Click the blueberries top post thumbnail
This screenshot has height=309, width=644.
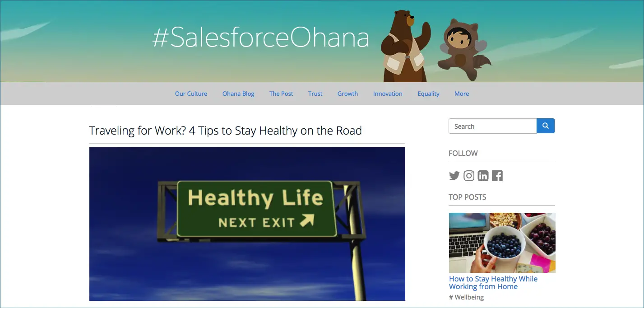click(502, 243)
